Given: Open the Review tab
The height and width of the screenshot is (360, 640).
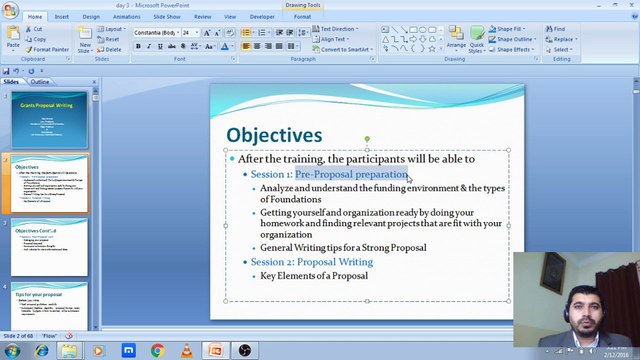Looking at the screenshot, I should tap(202, 17).
